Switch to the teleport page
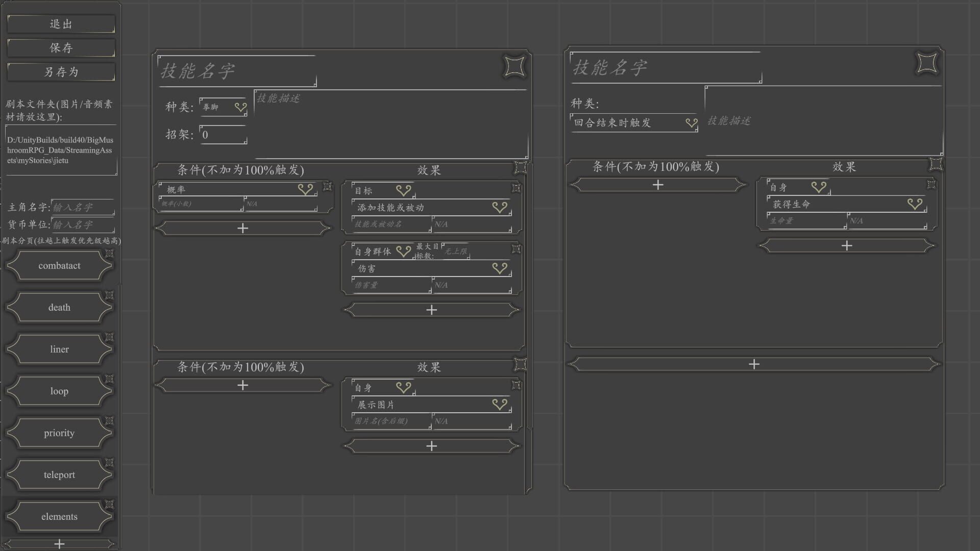 [x=59, y=475]
